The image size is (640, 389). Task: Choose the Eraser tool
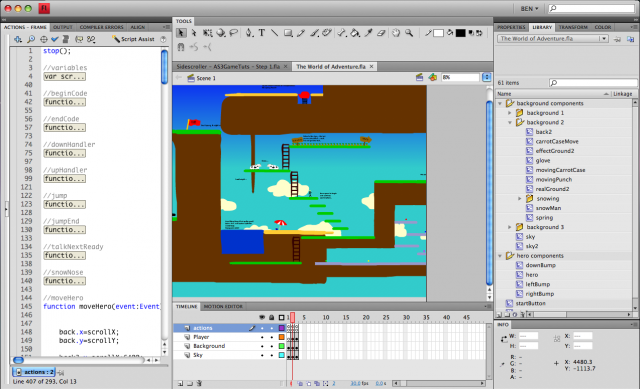coord(381,33)
